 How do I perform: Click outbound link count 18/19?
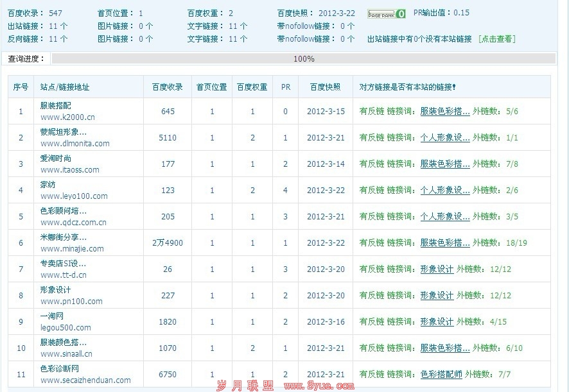pos(517,243)
